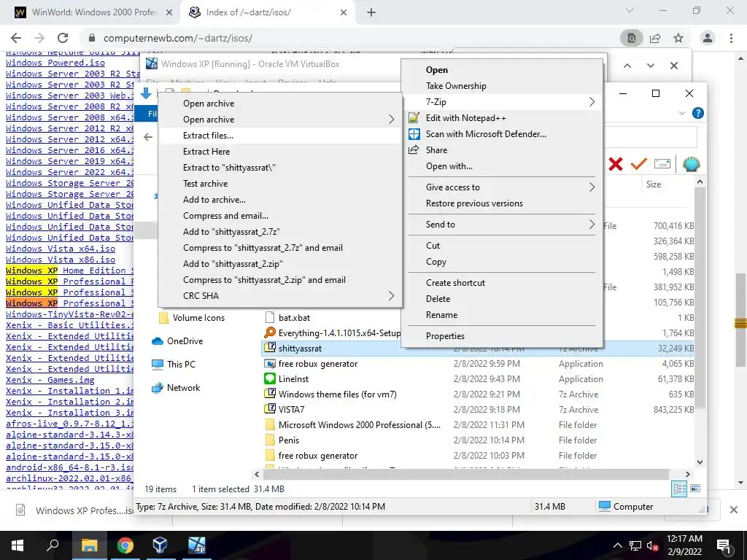Click the blue down arrow quick access icon
Image resolution: width=747 pixels, height=560 pixels.
146,93
